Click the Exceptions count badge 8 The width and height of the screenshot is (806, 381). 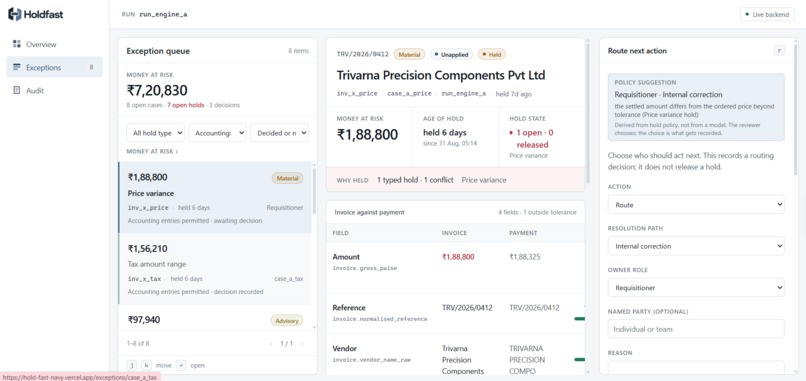[91, 67]
